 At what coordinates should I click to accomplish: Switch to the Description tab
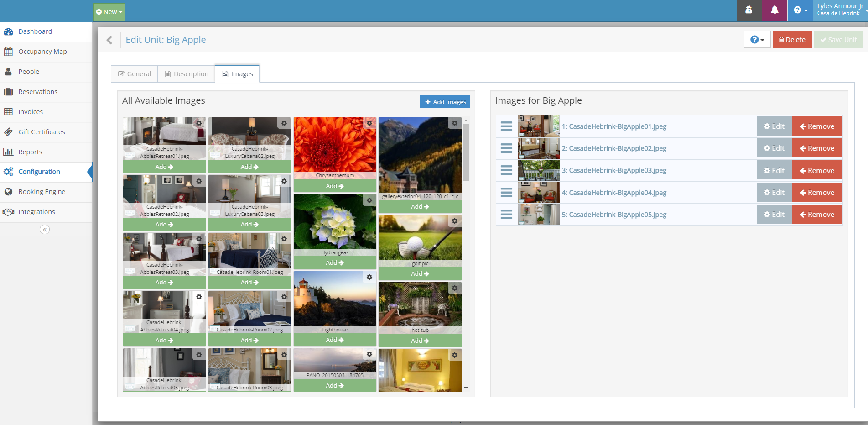(186, 73)
